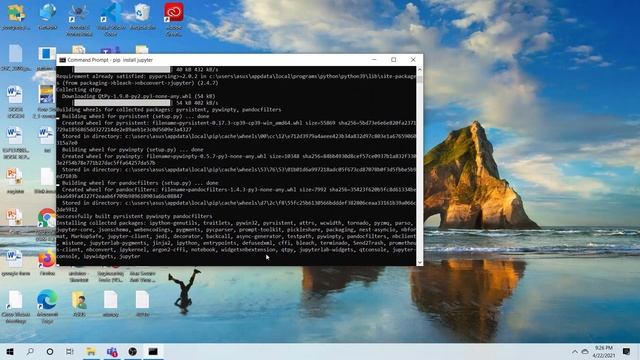Image resolution: width=640 pixels, height=360 pixels.
Task: Open File Explorer from the taskbar
Action: pyautogui.click(x=91, y=351)
